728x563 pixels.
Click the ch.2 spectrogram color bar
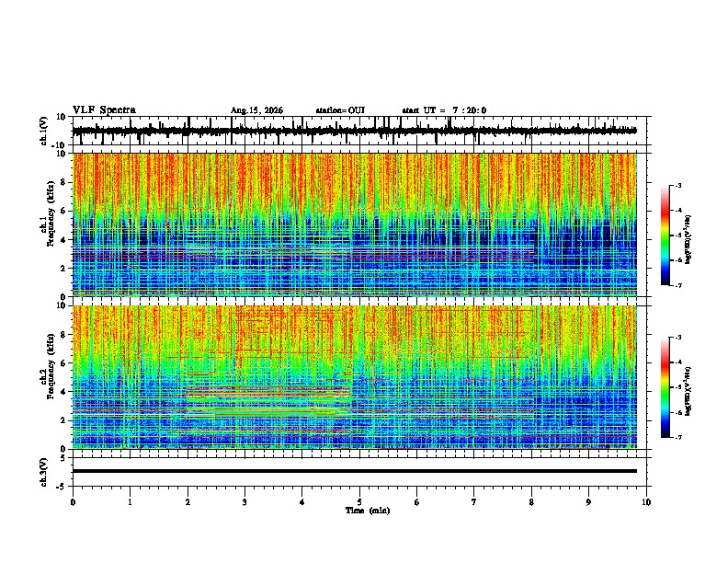665,387
